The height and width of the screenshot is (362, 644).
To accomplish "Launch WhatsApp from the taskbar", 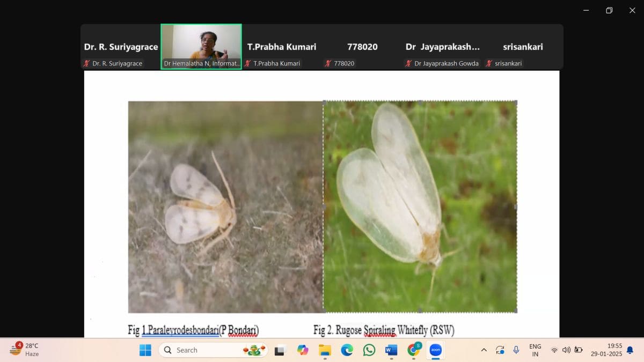I will pos(369,350).
